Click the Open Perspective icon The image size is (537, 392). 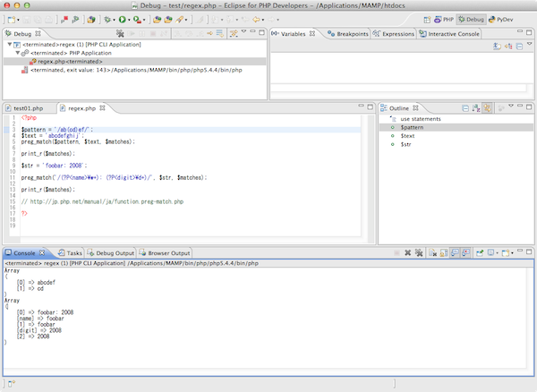pyautogui.click(x=427, y=20)
